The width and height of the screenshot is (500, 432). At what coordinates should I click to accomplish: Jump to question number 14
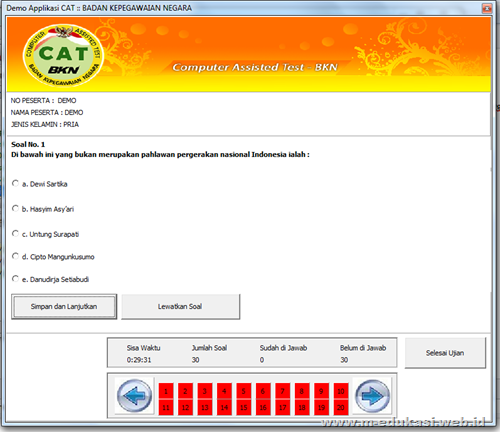224,407
